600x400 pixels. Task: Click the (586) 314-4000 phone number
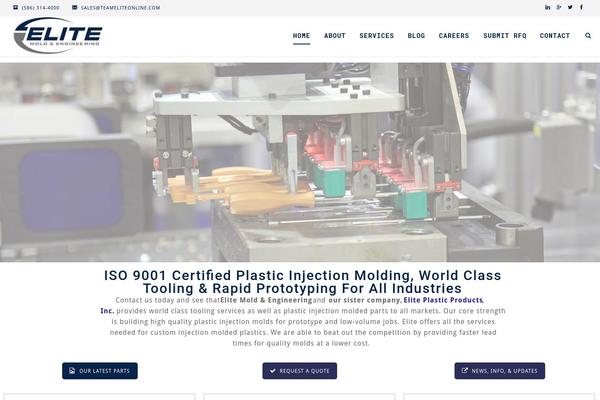coord(41,8)
